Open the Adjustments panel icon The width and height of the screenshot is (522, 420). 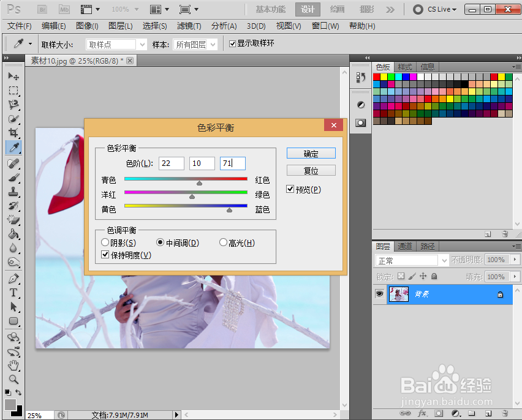(360, 105)
